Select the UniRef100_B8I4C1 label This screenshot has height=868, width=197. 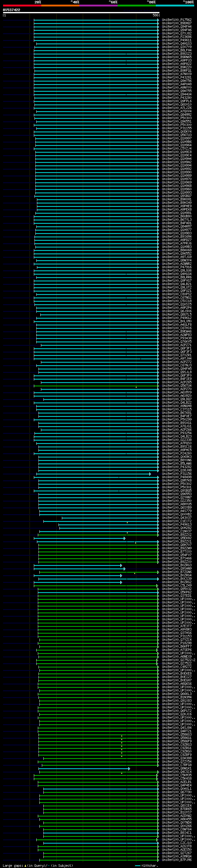(x=176, y=832)
